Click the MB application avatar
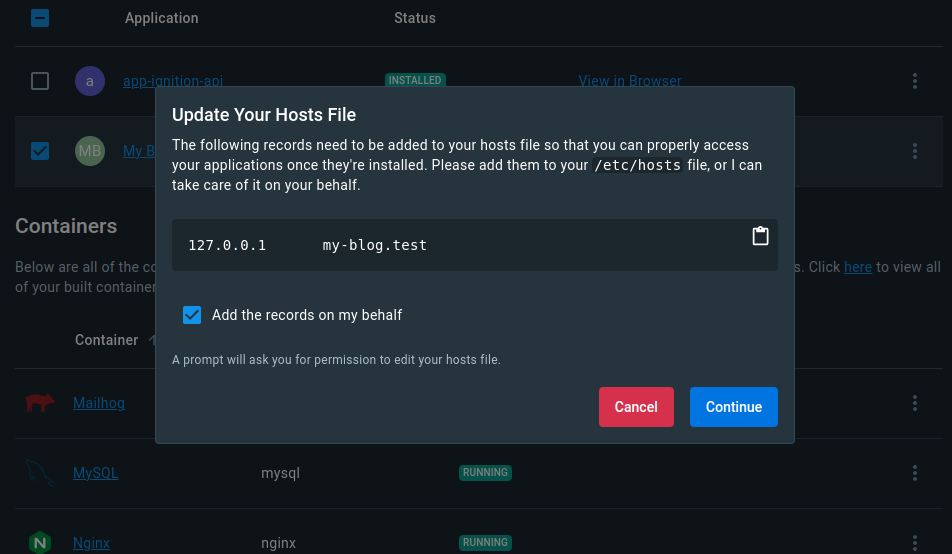This screenshot has width=952, height=554. pyautogui.click(x=90, y=151)
